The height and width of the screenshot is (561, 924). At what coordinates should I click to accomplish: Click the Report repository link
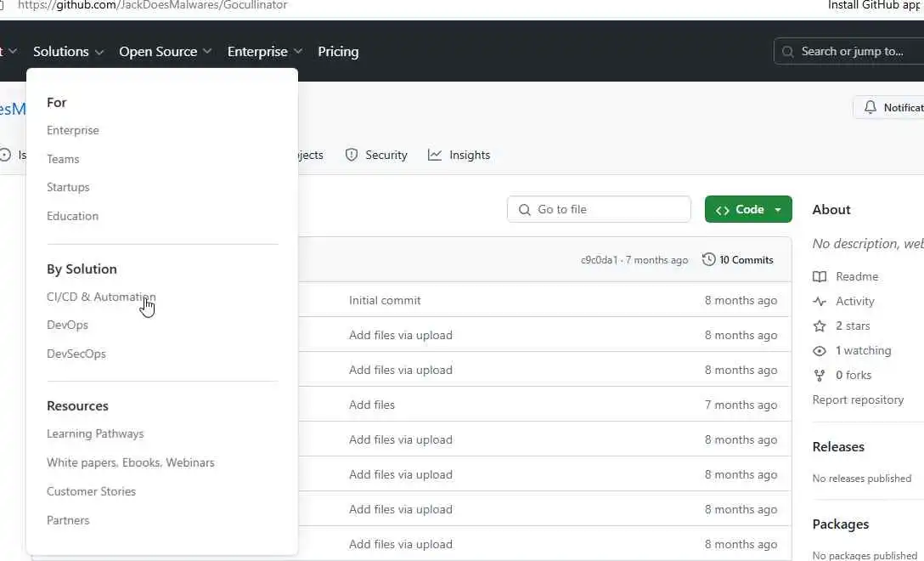(x=858, y=400)
